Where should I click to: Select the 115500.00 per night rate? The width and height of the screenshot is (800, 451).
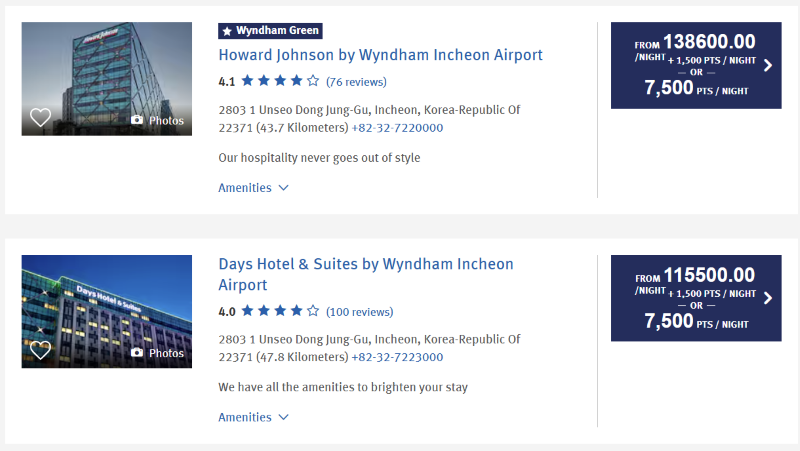(707, 275)
